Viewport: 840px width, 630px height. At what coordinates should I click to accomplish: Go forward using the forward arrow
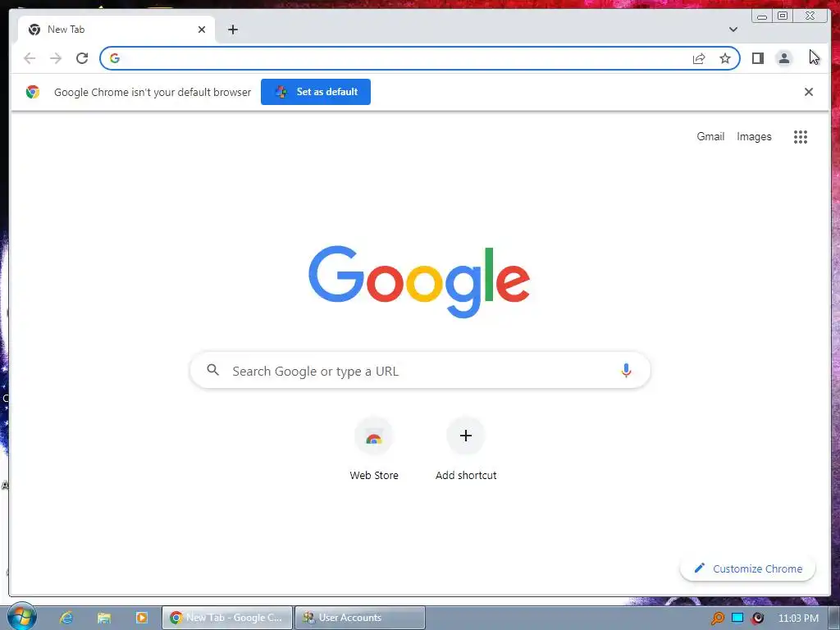[56, 58]
